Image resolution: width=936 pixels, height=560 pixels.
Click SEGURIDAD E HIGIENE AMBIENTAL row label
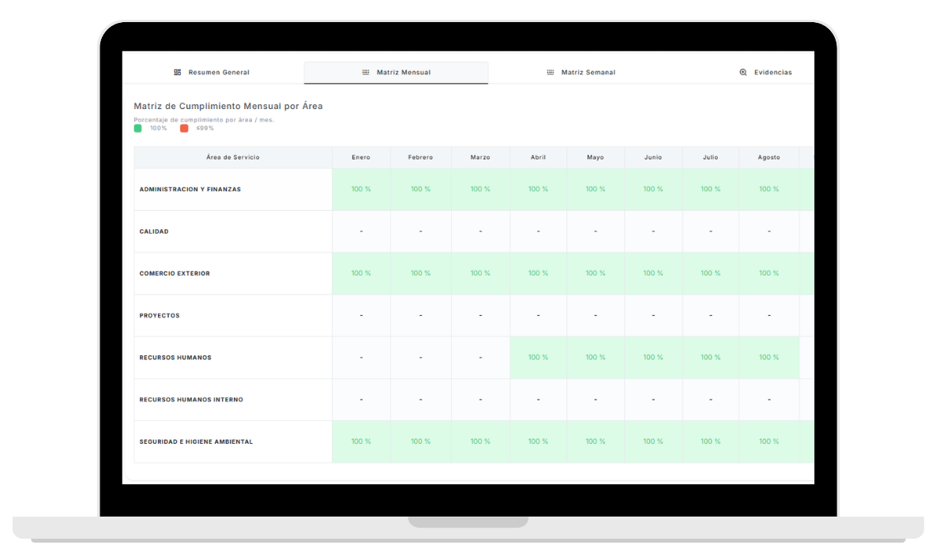(196, 442)
